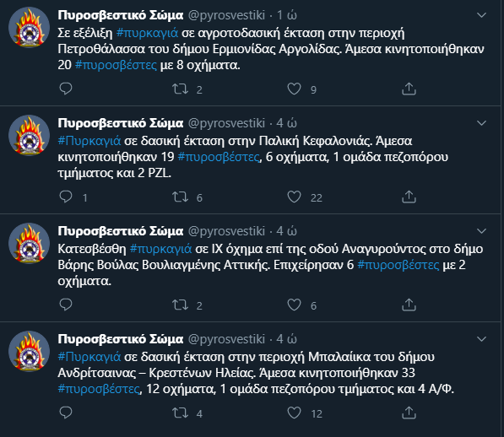Viewport: 504px width, 437px height.
Task: Open chevron menu on Μπαλαίικα tweet
Action: click(481, 339)
